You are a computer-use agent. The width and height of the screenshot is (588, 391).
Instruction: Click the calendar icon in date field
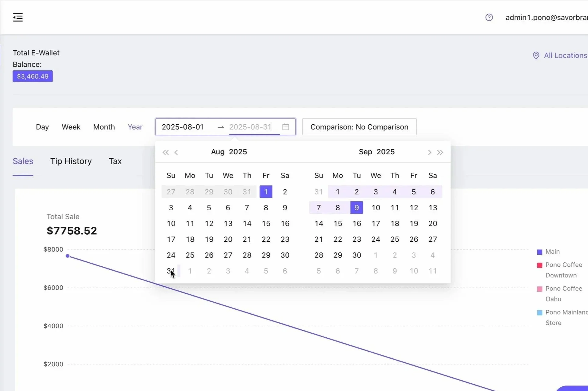point(286,127)
